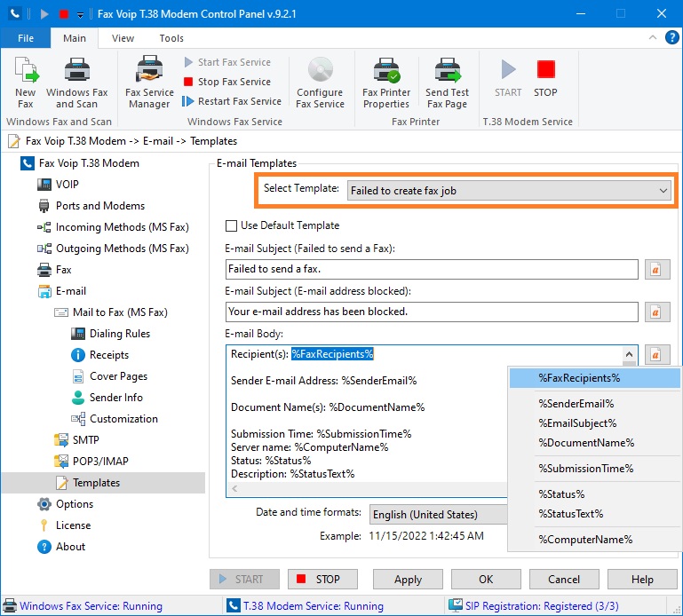
Task: Select About in the tree
Action: point(61,547)
